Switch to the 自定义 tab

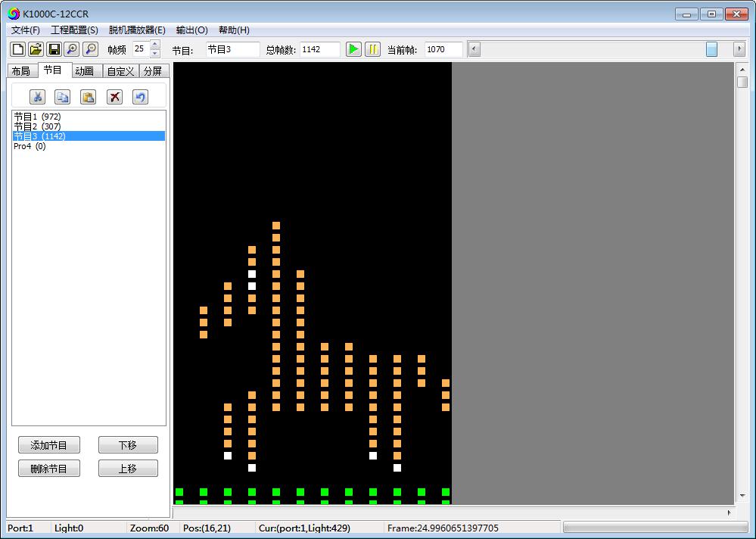(120, 71)
